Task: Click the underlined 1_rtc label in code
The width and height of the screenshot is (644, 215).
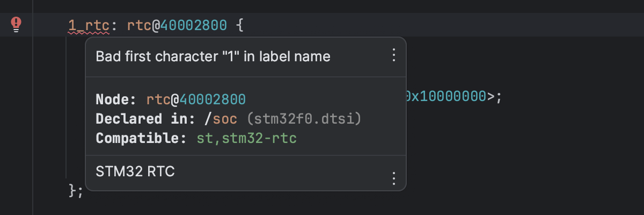Action: click(89, 25)
